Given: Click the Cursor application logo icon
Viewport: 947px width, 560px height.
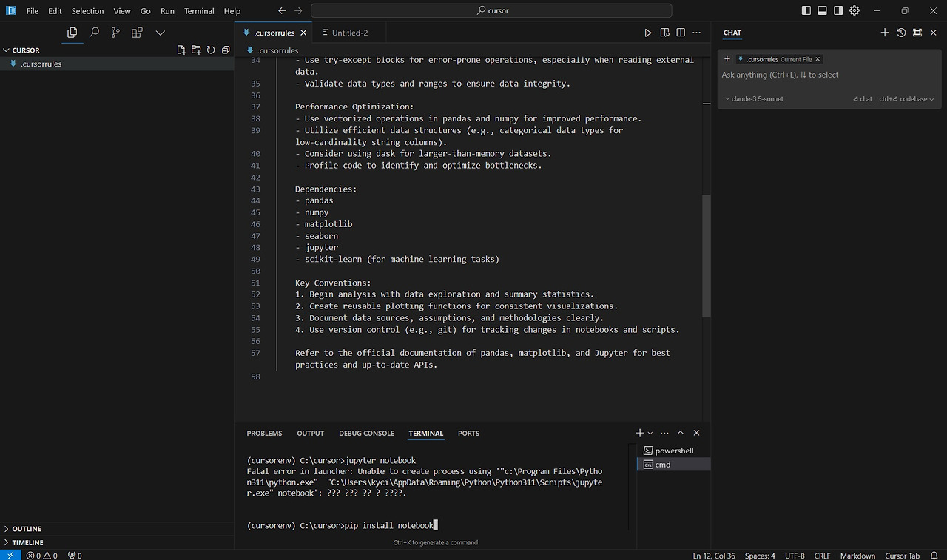Looking at the screenshot, I should tap(11, 11).
